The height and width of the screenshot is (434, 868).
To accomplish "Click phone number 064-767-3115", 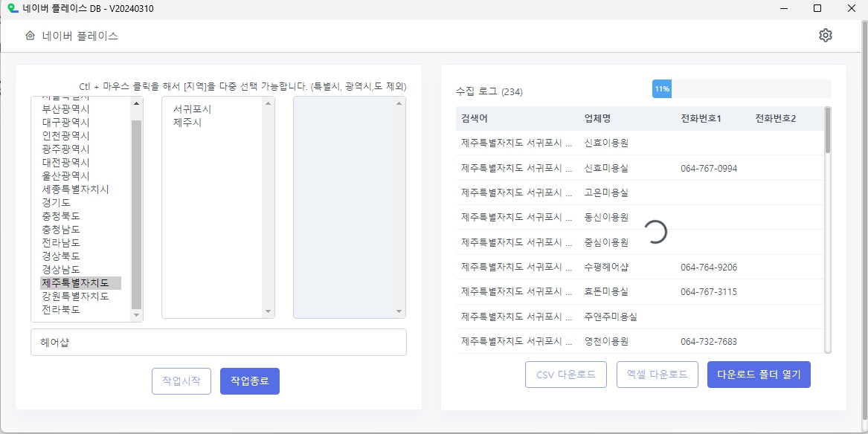I will [709, 291].
